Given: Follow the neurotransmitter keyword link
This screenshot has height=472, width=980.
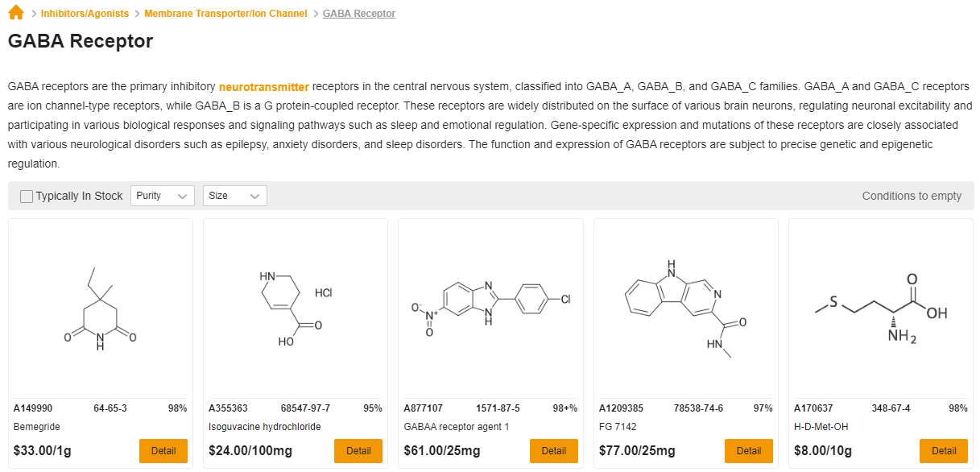Looking at the screenshot, I should tap(264, 86).
